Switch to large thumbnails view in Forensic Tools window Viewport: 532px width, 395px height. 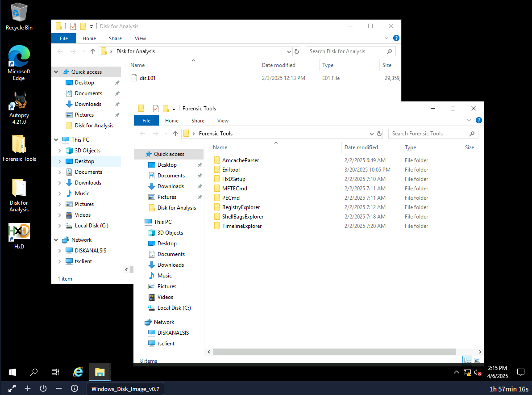pos(478,360)
